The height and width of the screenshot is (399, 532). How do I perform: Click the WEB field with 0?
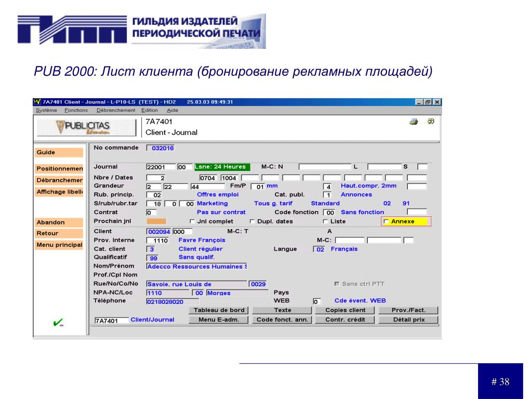pyautogui.click(x=316, y=302)
